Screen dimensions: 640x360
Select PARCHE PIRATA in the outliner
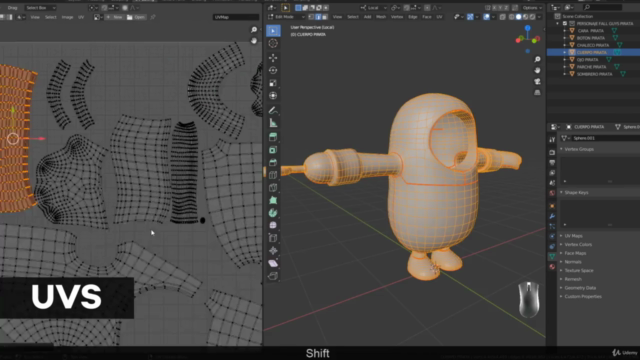[591, 67]
